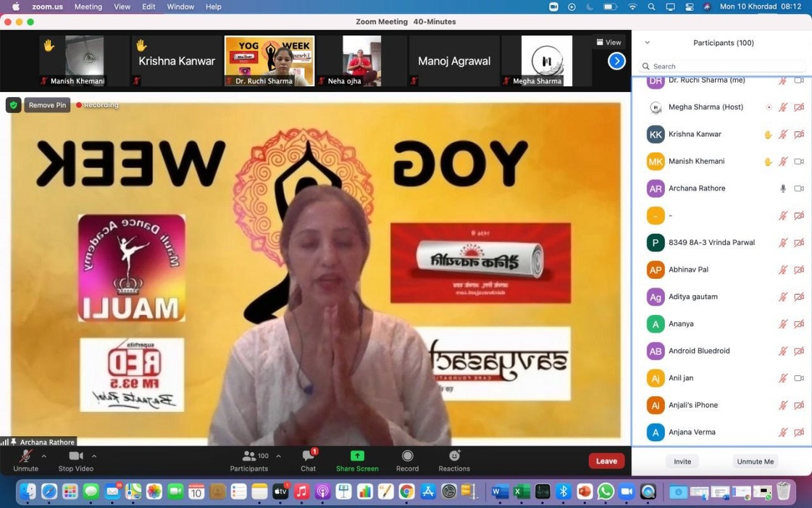Image resolution: width=812 pixels, height=508 pixels.
Task: Leave the meeting
Action: pos(606,461)
